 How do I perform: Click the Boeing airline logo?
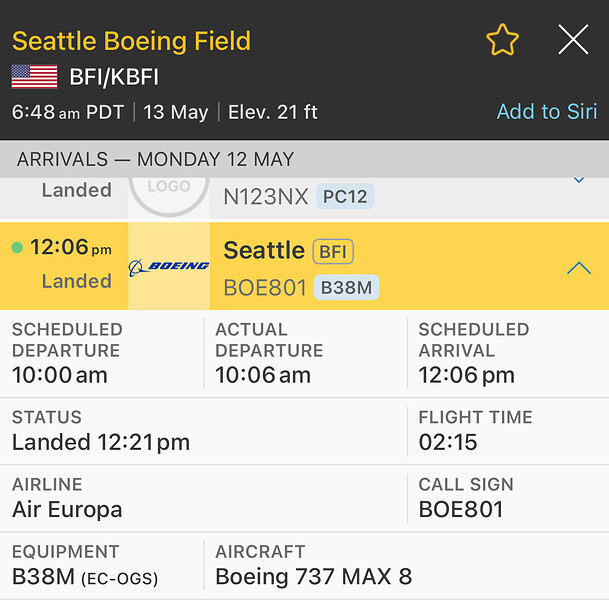pos(169,266)
